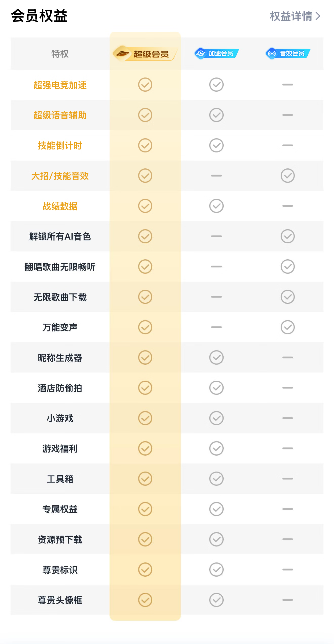Click the chevron arrow beside 权益详情
The height and width of the screenshot is (644, 334).
tap(318, 16)
